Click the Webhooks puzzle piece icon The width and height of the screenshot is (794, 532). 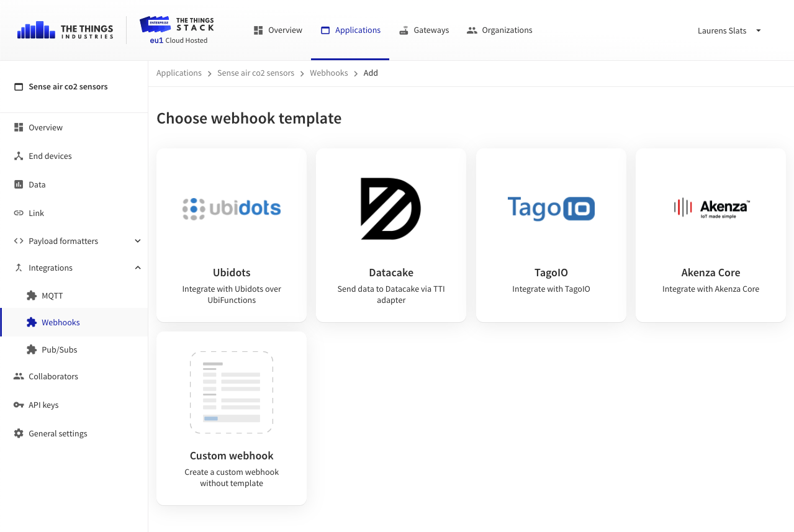coord(32,322)
